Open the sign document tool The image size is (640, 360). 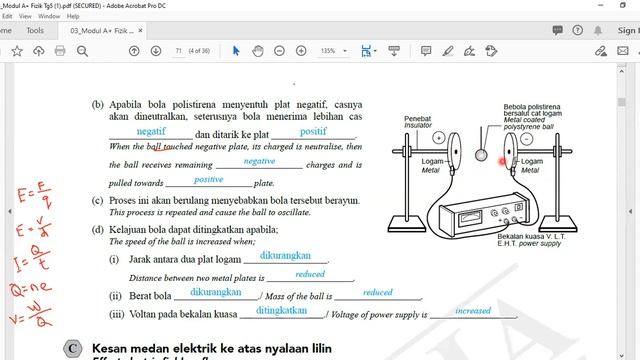(x=469, y=51)
